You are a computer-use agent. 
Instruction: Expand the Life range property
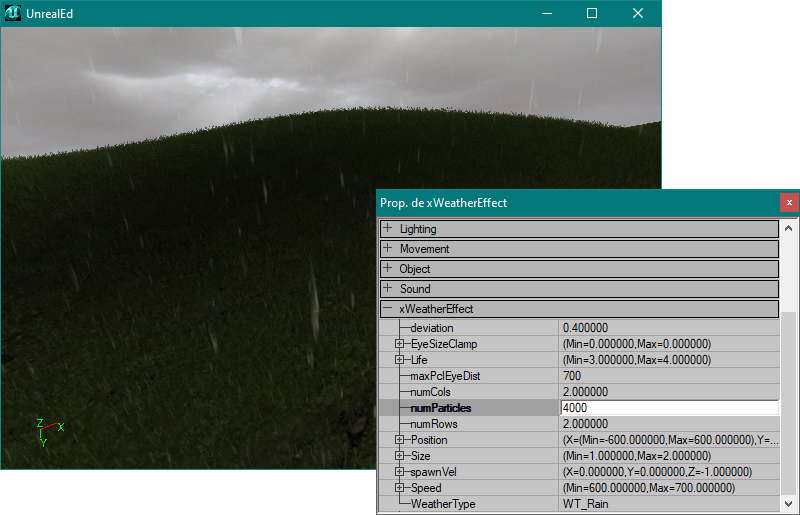click(x=400, y=360)
